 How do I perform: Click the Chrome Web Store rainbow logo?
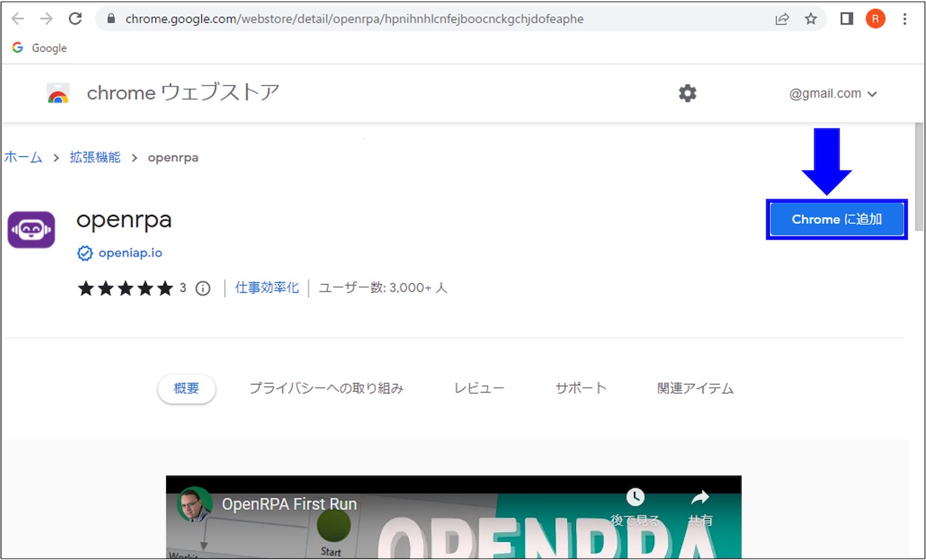[x=58, y=93]
